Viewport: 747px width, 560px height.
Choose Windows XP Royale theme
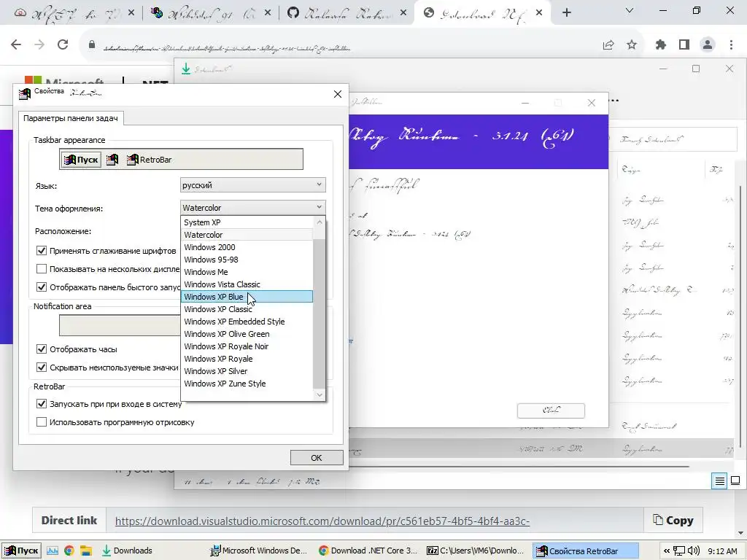click(247, 359)
